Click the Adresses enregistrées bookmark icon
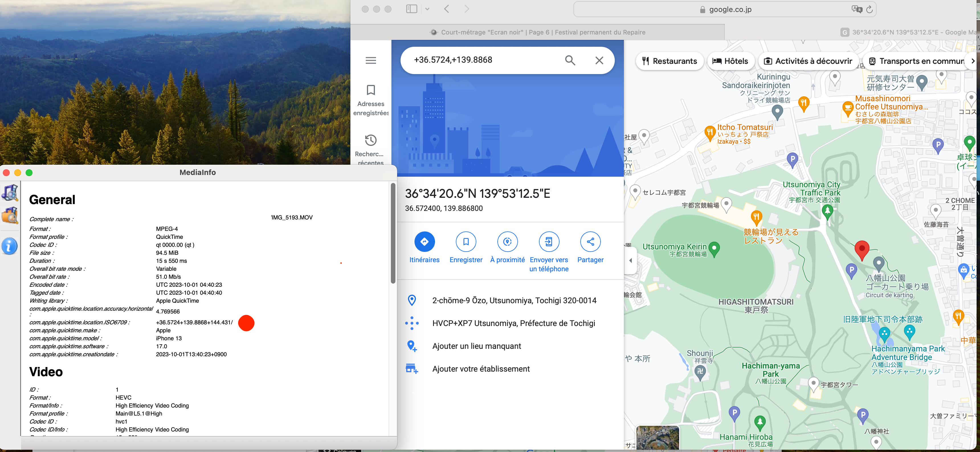 pyautogui.click(x=371, y=90)
